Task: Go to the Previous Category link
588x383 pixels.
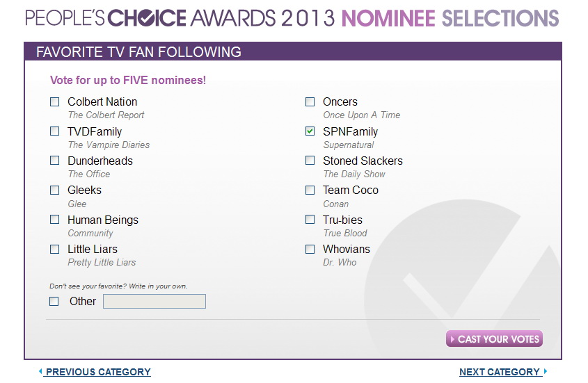Action: point(98,372)
